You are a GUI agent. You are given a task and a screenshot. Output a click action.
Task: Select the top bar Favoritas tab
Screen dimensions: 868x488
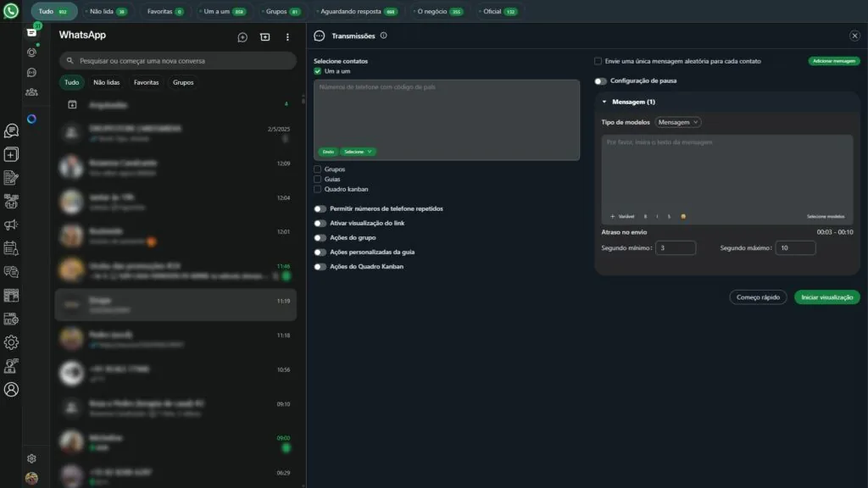point(165,11)
